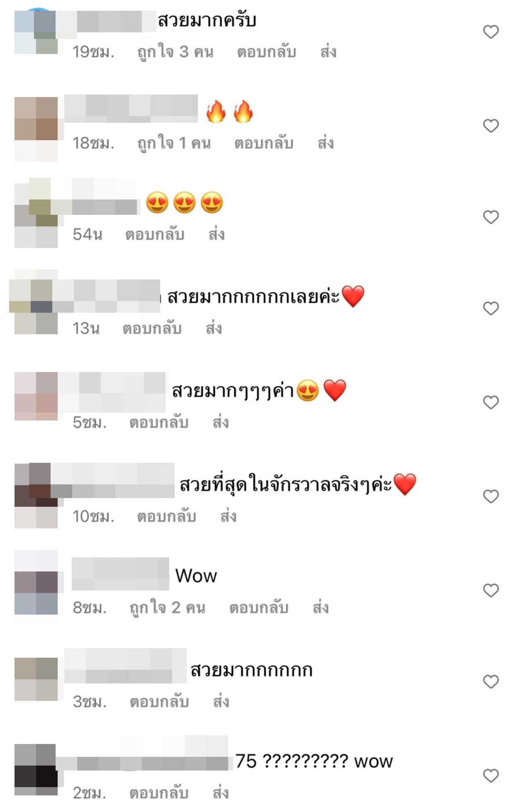Image resolution: width=531 pixels, height=812 pixels.
Task: Reply to the 54น heart-eyes comment
Action: [155, 235]
